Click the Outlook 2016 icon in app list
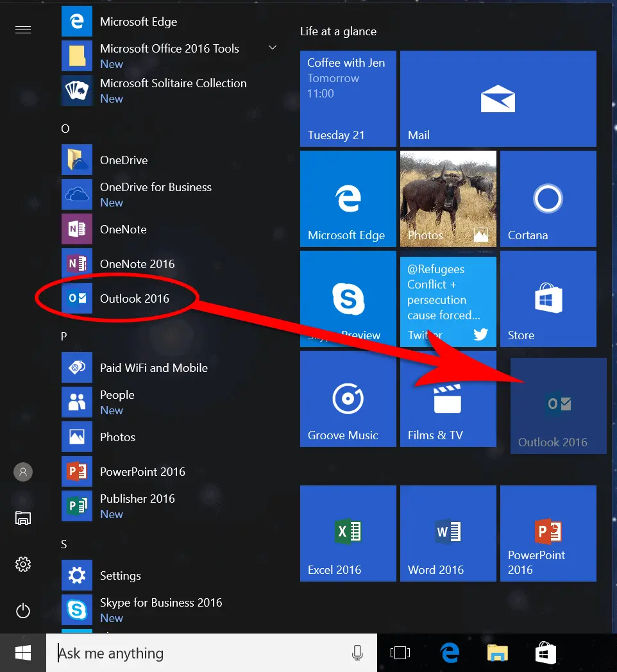The height and width of the screenshot is (672, 617). (x=77, y=298)
